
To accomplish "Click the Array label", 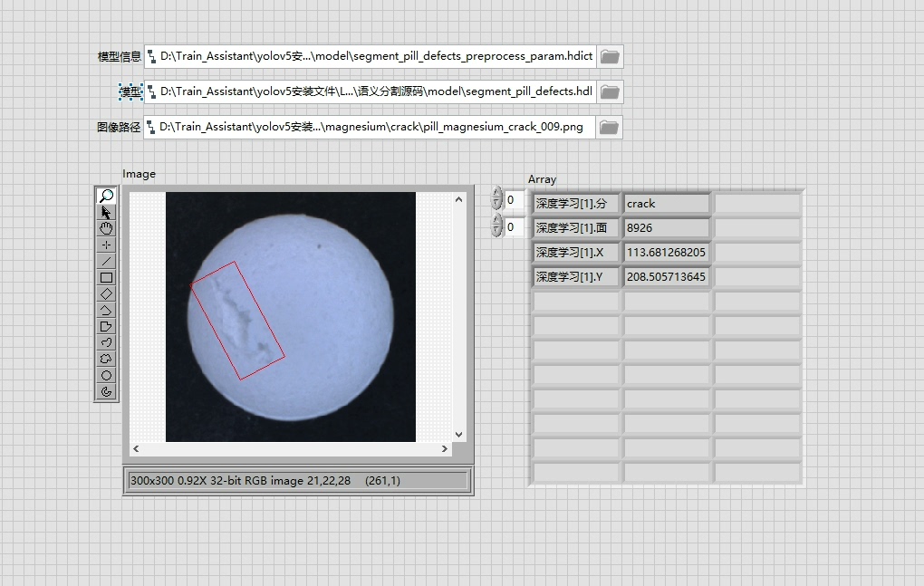I will 542,179.
